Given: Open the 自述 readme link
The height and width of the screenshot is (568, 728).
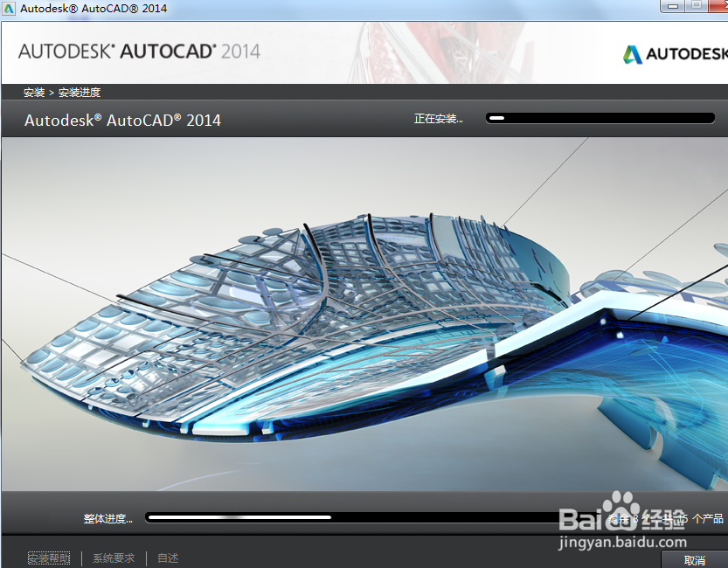Looking at the screenshot, I should pos(168,558).
